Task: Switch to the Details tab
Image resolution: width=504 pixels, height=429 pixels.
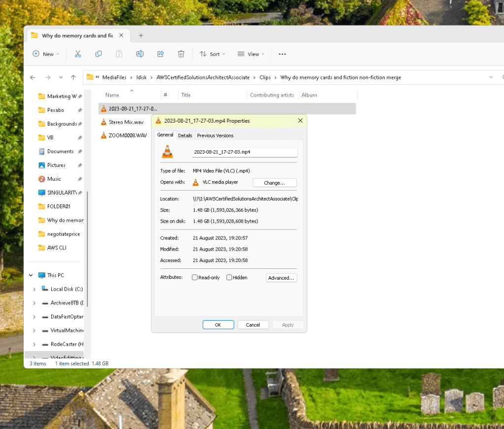Action: [185, 135]
